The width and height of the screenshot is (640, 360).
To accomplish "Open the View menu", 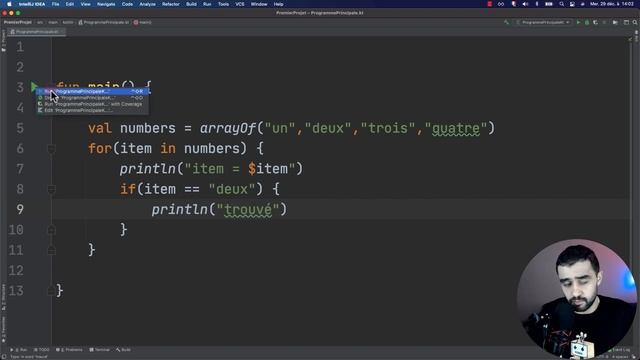I will pyautogui.click(x=85, y=4).
